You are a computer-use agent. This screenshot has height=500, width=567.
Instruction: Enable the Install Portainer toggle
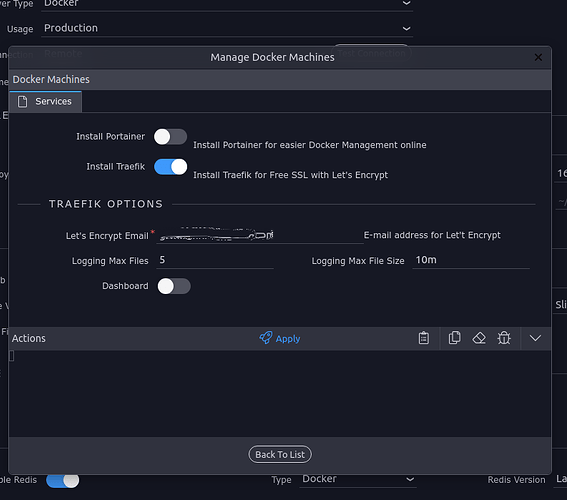click(170, 137)
